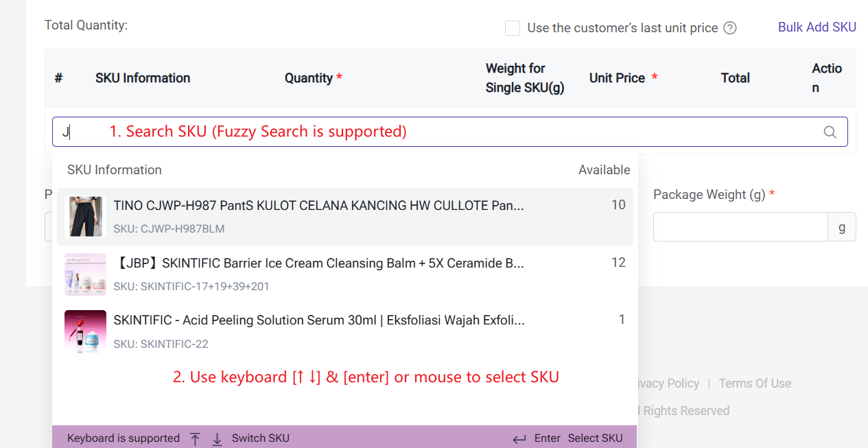Click the Unit Price column header
868x448 pixels.
click(x=617, y=78)
